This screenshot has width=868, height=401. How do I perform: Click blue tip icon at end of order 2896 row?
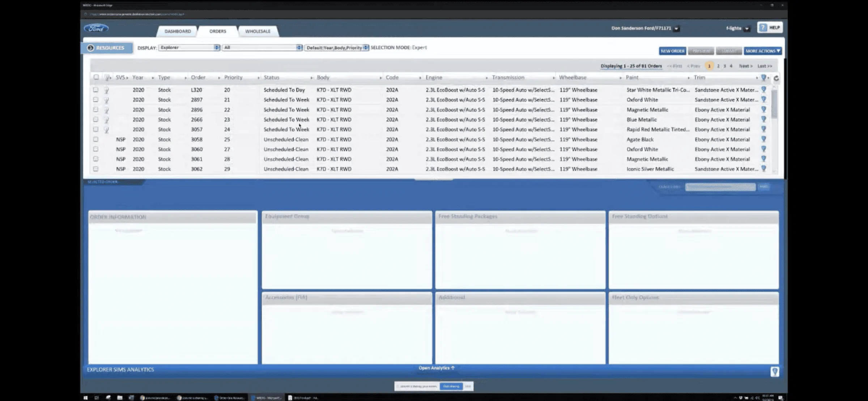pyautogui.click(x=763, y=109)
